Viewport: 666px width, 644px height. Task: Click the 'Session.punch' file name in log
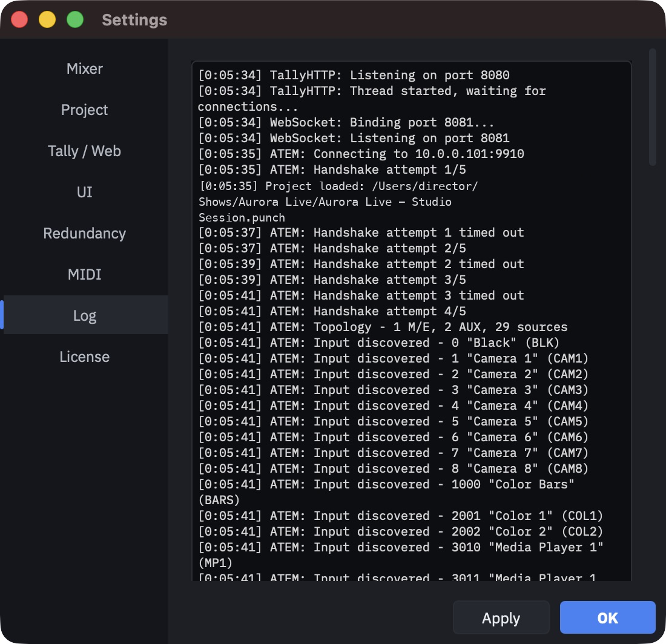point(242,218)
